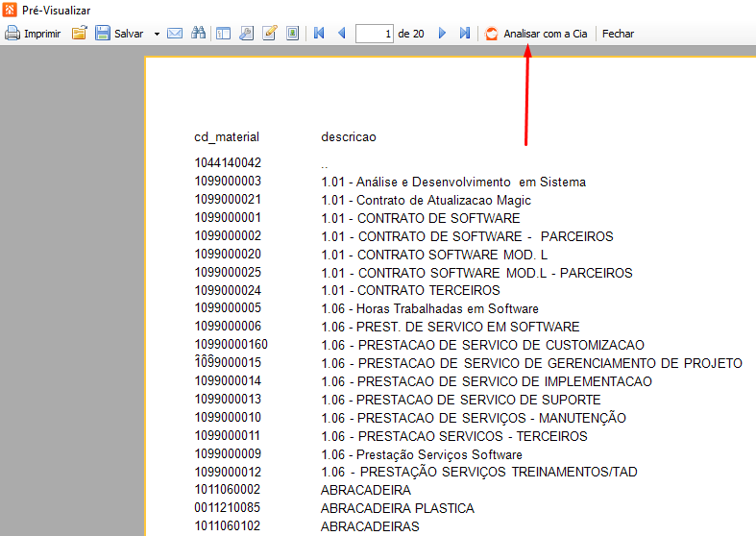756x536 pixels.
Task: Select CONTRATO SOFTWARE MOD. L description
Action: click(x=434, y=255)
